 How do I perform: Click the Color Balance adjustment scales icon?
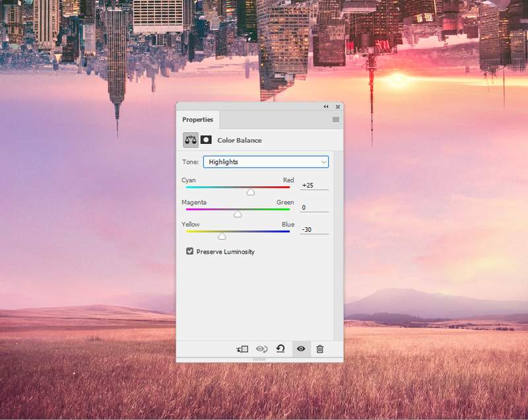click(x=191, y=140)
